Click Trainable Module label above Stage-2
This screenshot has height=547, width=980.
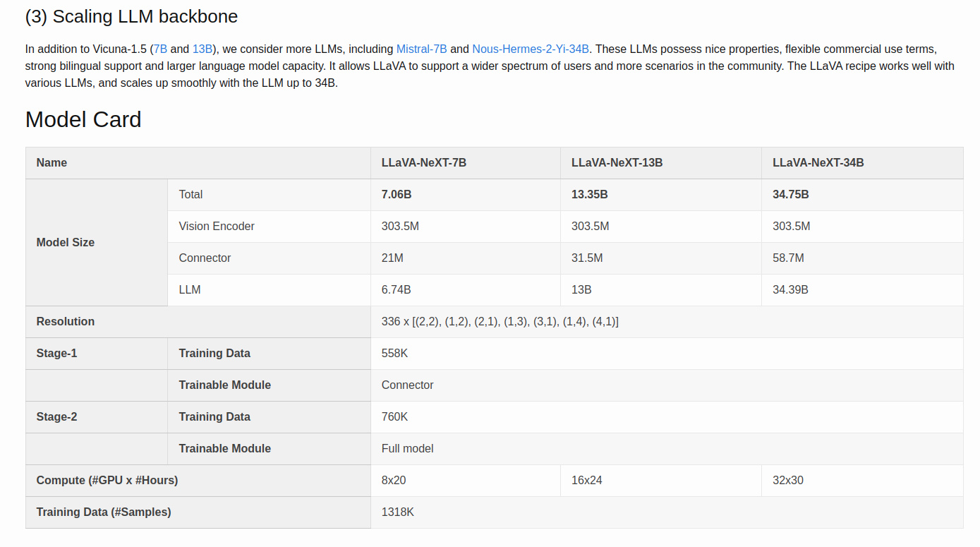point(224,385)
